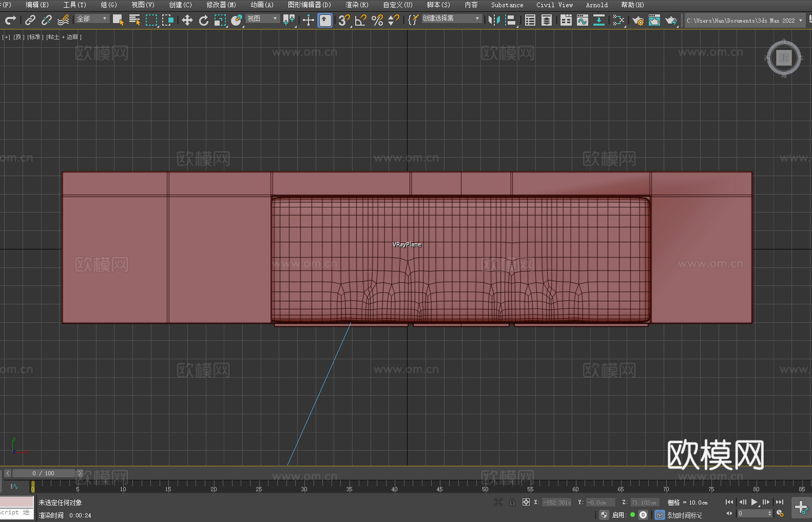The width and height of the screenshot is (812, 522).
Task: Toggle the Scene Explorer icon
Action: click(530, 20)
